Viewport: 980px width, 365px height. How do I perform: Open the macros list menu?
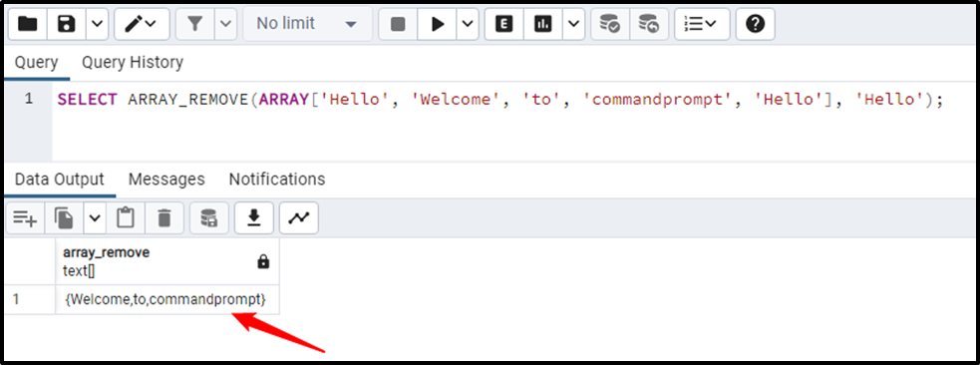point(702,24)
